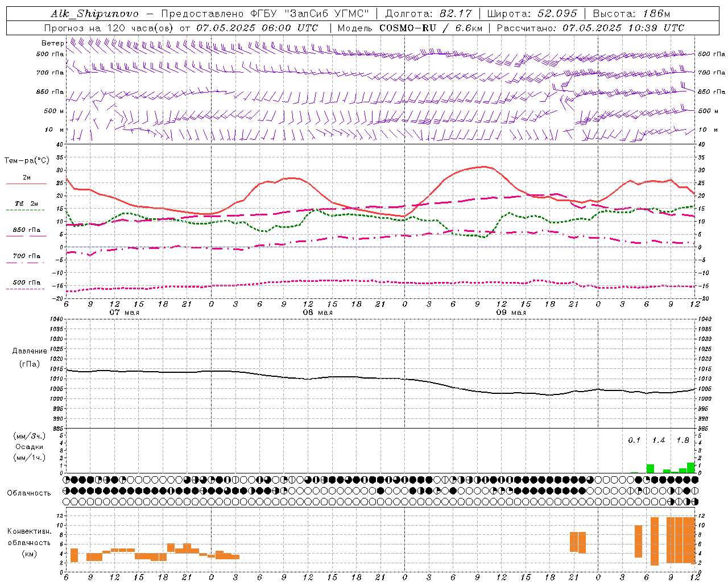Click the 1.8 precipitation total
Image resolution: width=728 pixels, height=582 pixels.
(x=682, y=440)
